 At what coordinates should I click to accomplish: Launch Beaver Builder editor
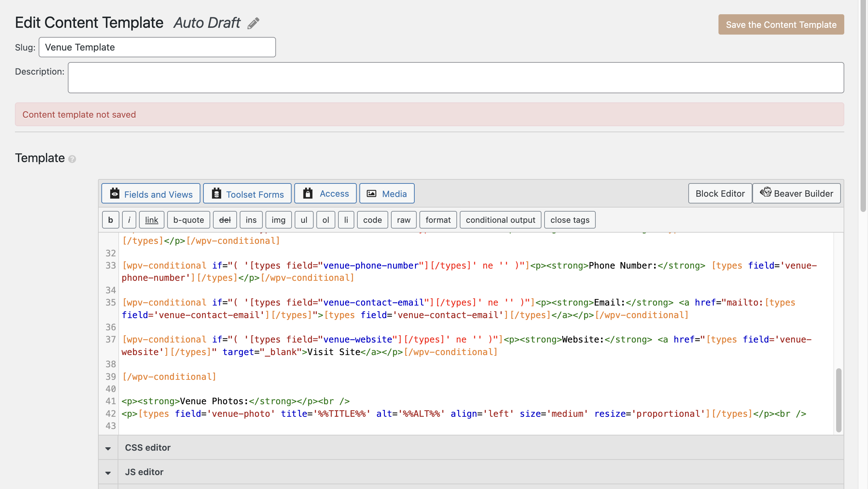[x=796, y=194]
